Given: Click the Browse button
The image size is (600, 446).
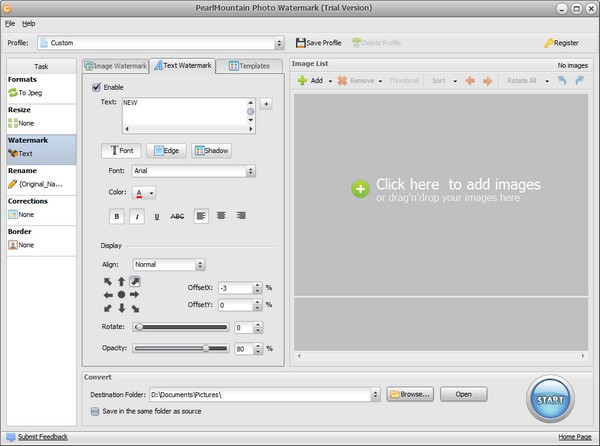Looking at the screenshot, I should [x=408, y=394].
